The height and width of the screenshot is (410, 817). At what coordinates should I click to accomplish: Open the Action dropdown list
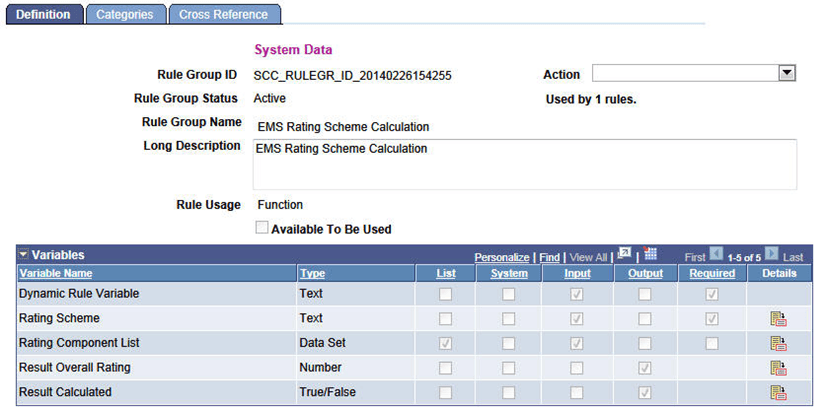click(787, 73)
